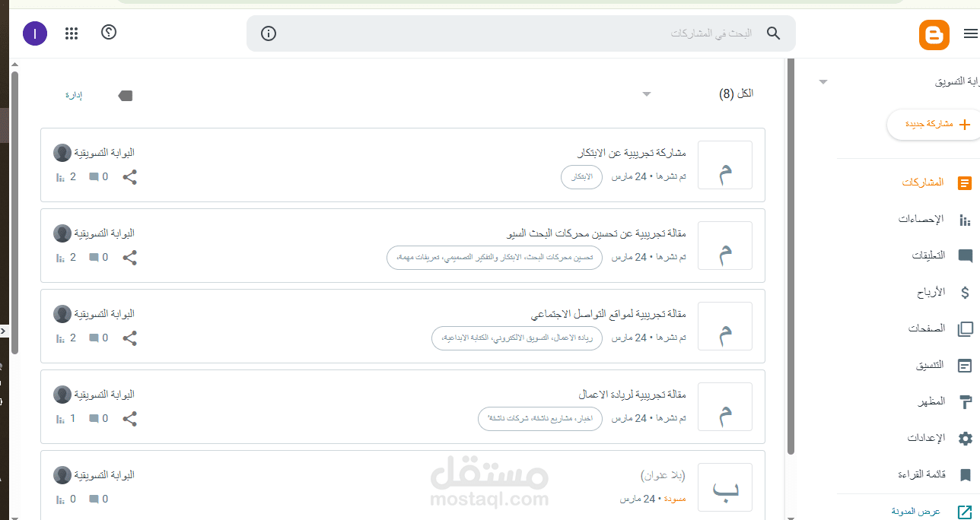Image resolution: width=980 pixels, height=520 pixels.
Task: Open the entrepreneurship (ريادة الاعمال) post
Action: [632, 395]
